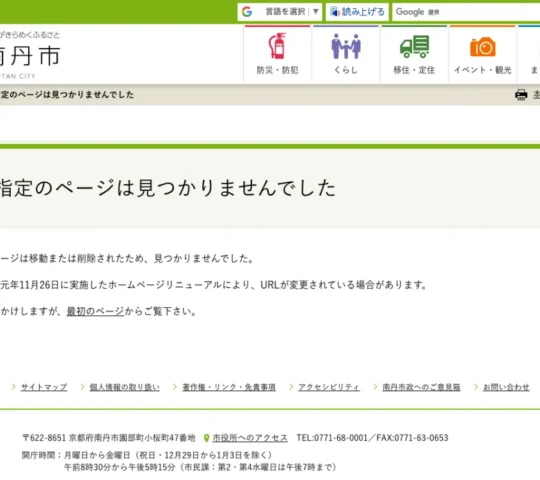This screenshot has width=540, height=480.
Task: Click the text mentioning 11月26日 renewal
Action: pos(214,285)
